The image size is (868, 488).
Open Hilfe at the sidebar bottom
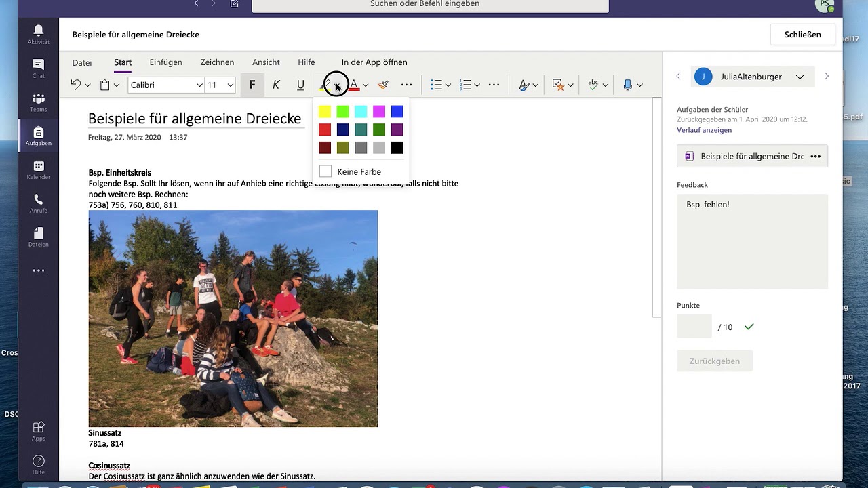click(39, 464)
